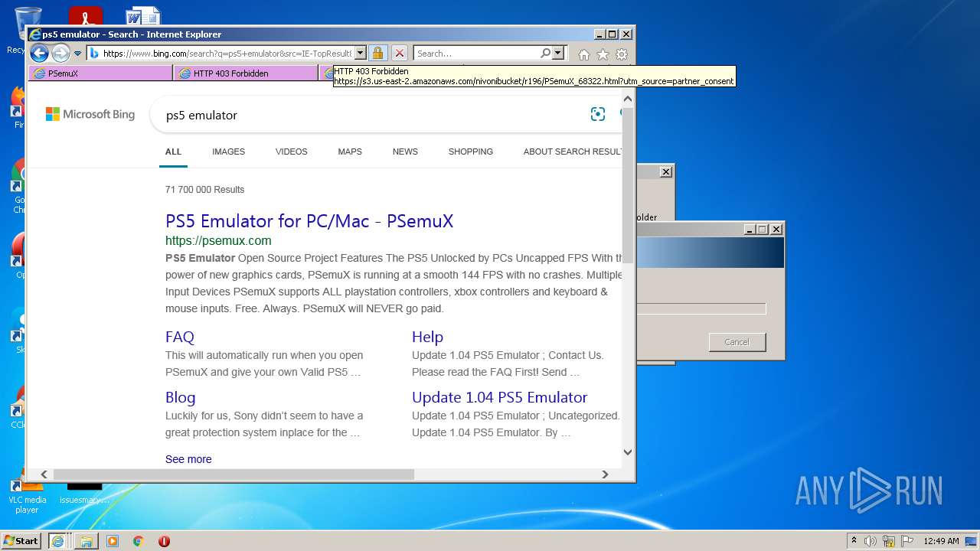Image resolution: width=980 pixels, height=551 pixels.
Task: Open the IMAGES search tab
Action: (x=228, y=152)
